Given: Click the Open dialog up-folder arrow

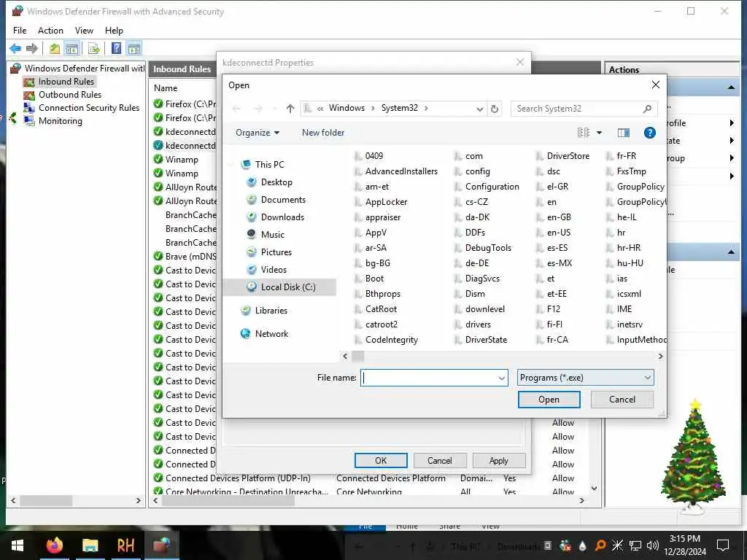Looking at the screenshot, I should [x=290, y=109].
